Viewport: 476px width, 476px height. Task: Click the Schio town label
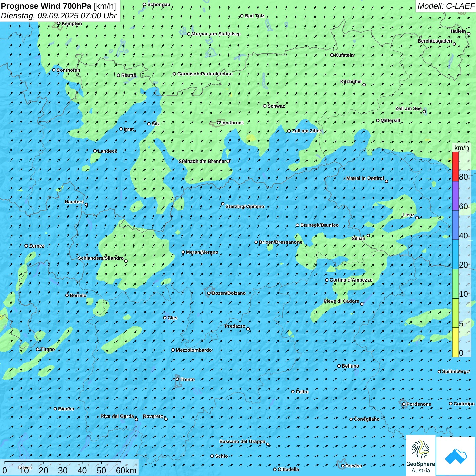(221, 456)
